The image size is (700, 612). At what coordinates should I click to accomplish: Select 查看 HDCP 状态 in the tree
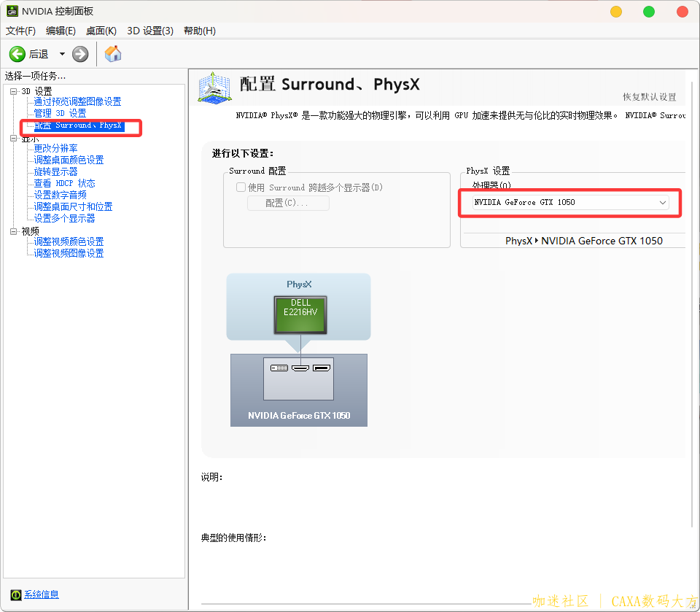[64, 183]
